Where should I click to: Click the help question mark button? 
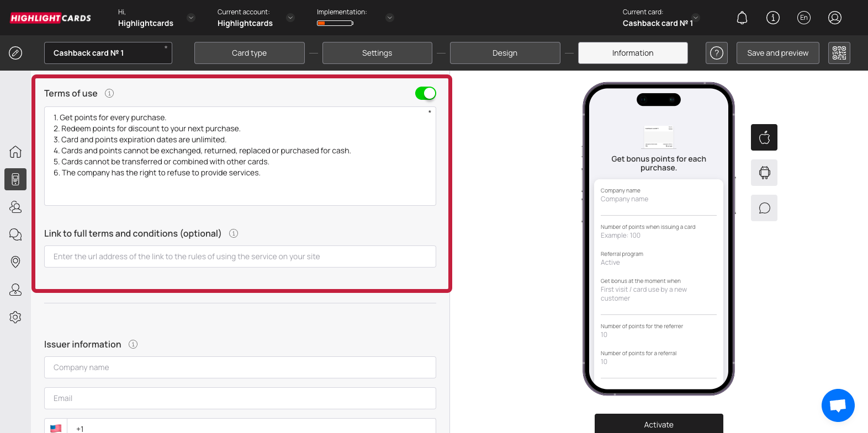point(716,53)
